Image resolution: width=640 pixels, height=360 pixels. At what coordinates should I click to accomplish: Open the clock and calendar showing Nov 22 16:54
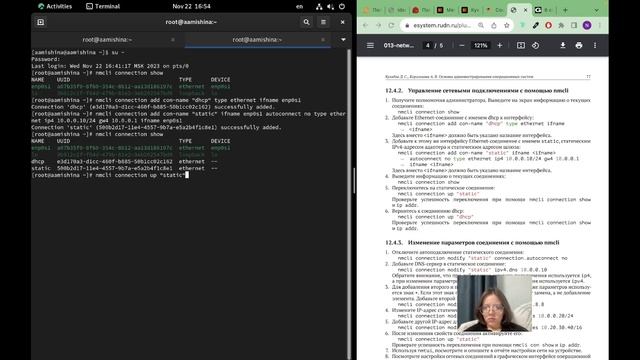191,6
